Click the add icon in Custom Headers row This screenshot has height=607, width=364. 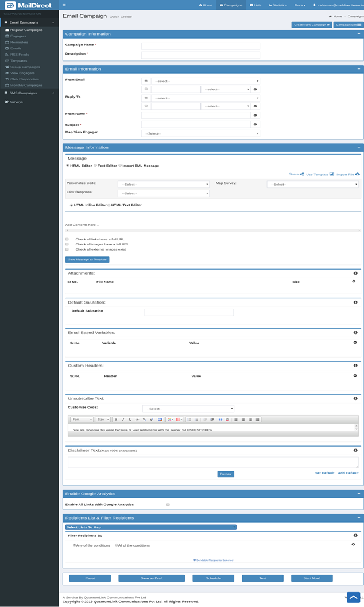click(354, 375)
